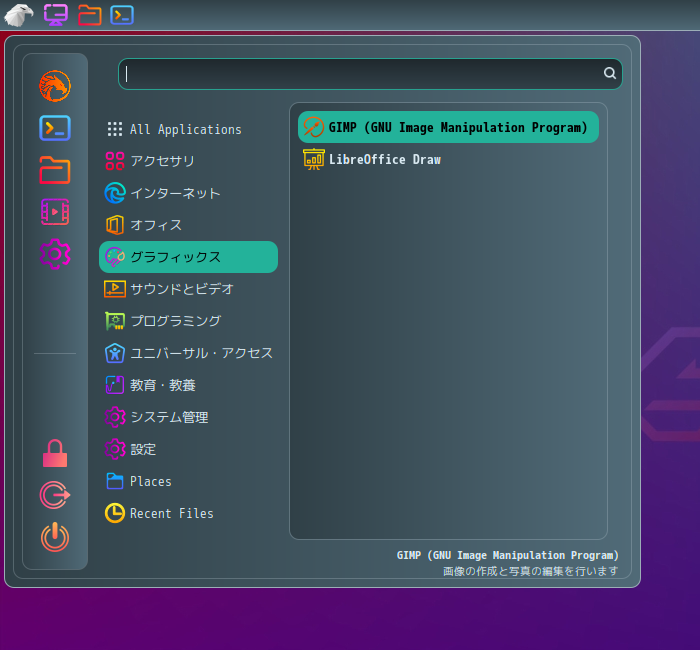Select the All Applications category
Screen dimensions: 700x650
(188, 129)
